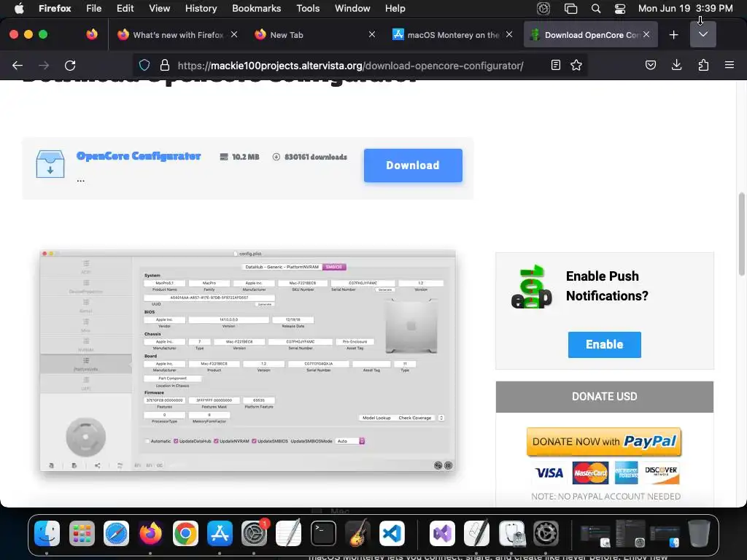Viewport: 747px width, 560px height.
Task: Open the Help menu
Action: pyautogui.click(x=395, y=8)
